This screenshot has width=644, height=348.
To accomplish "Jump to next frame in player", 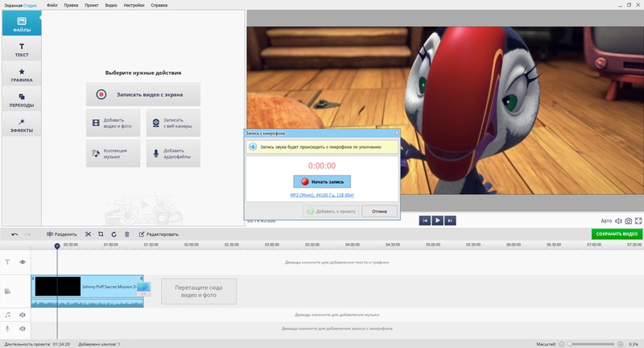I will (x=450, y=221).
